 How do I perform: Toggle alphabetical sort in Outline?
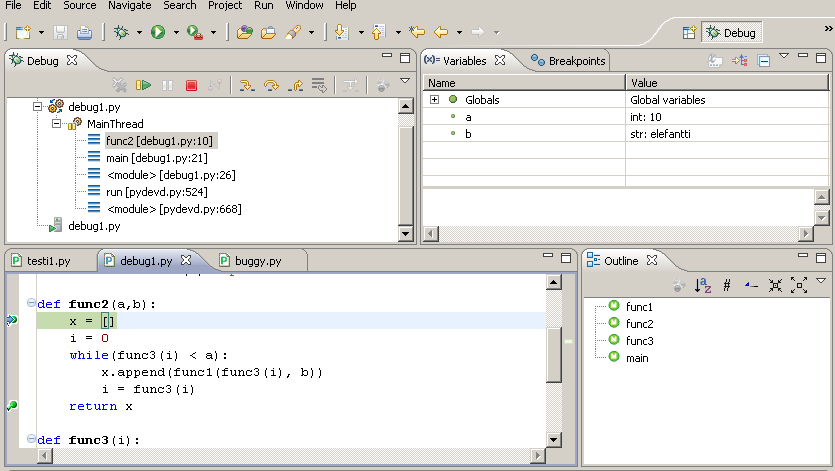[702, 286]
